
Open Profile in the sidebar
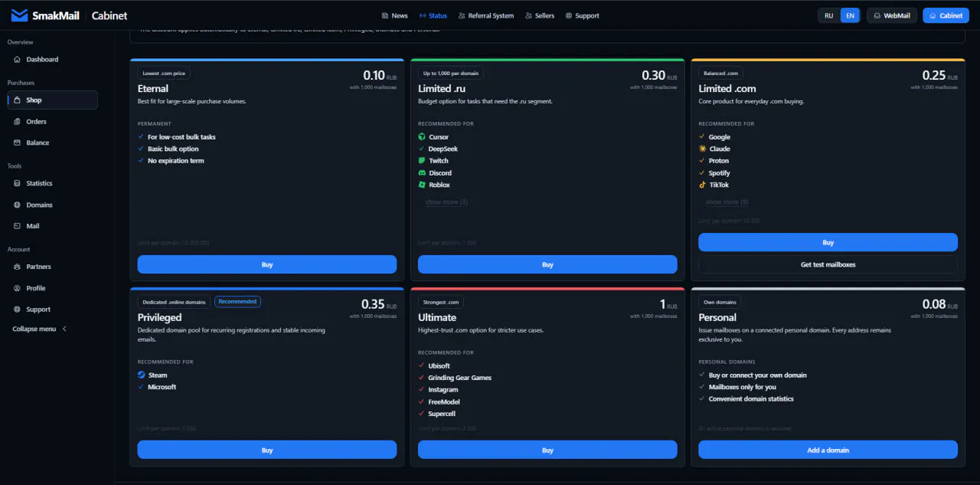(52, 288)
